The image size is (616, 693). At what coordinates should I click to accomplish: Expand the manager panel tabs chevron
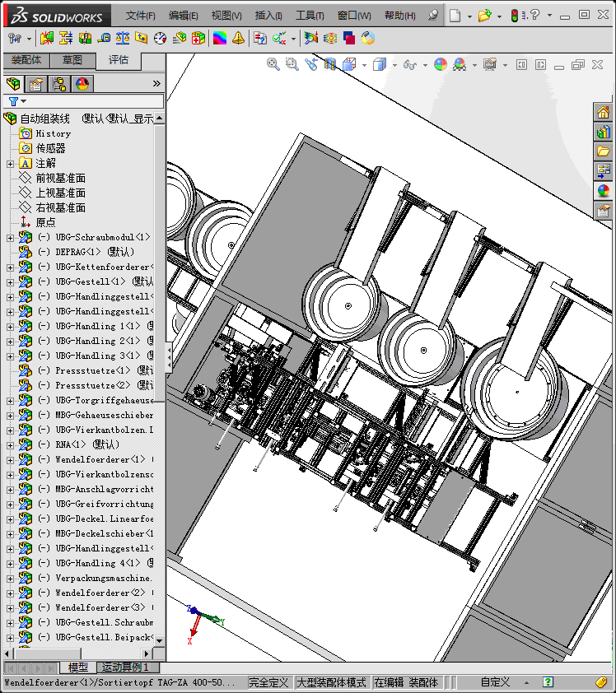pos(156,83)
